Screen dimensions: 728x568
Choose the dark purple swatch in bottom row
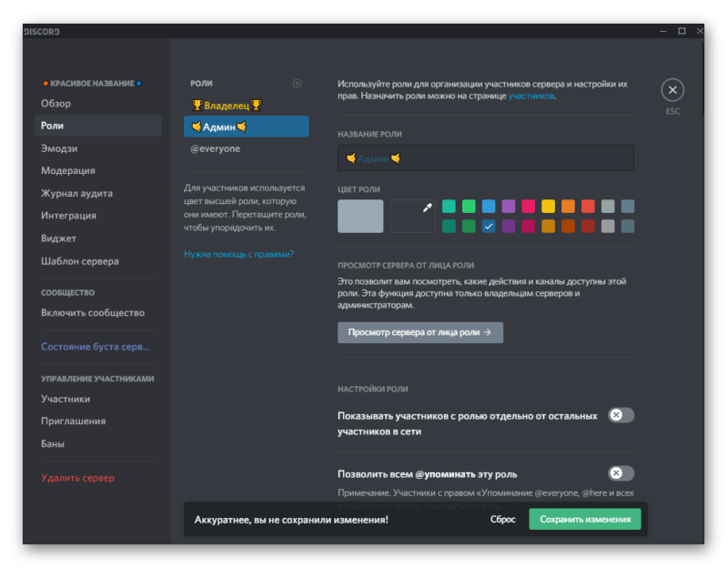(509, 226)
